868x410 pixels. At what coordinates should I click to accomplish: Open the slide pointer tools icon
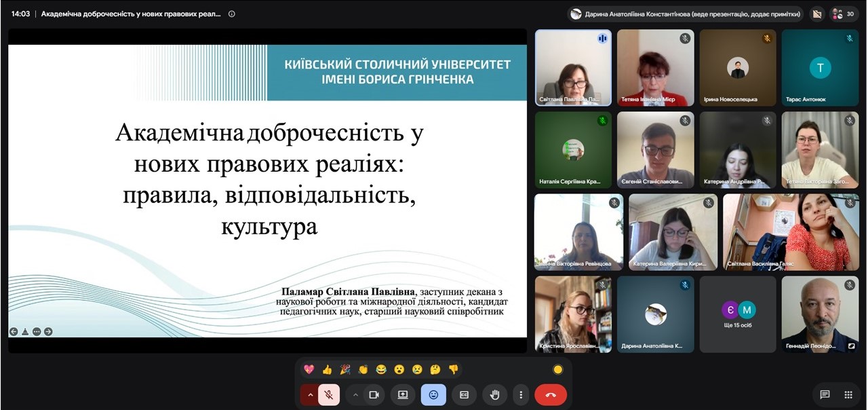click(x=25, y=332)
